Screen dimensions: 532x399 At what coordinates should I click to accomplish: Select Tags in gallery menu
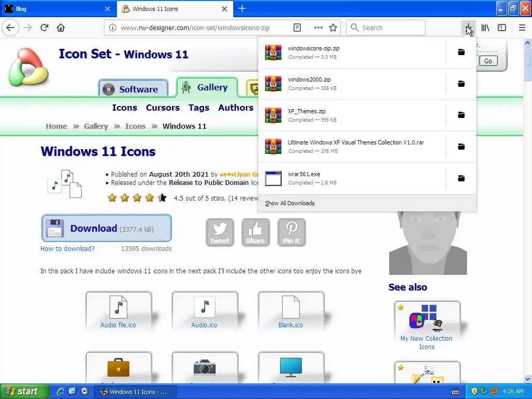pos(199,108)
